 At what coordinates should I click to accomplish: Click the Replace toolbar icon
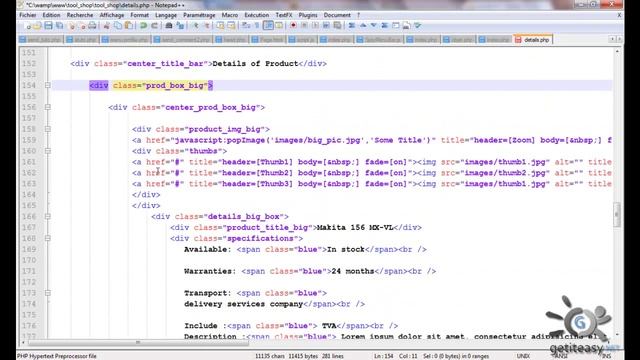point(180,26)
